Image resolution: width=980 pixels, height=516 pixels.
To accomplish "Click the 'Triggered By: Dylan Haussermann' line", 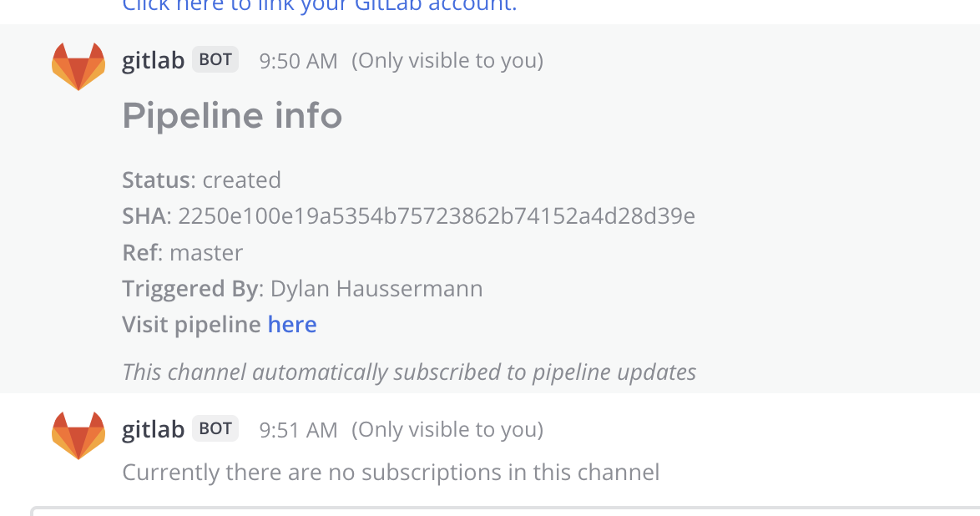I will 302,288.
